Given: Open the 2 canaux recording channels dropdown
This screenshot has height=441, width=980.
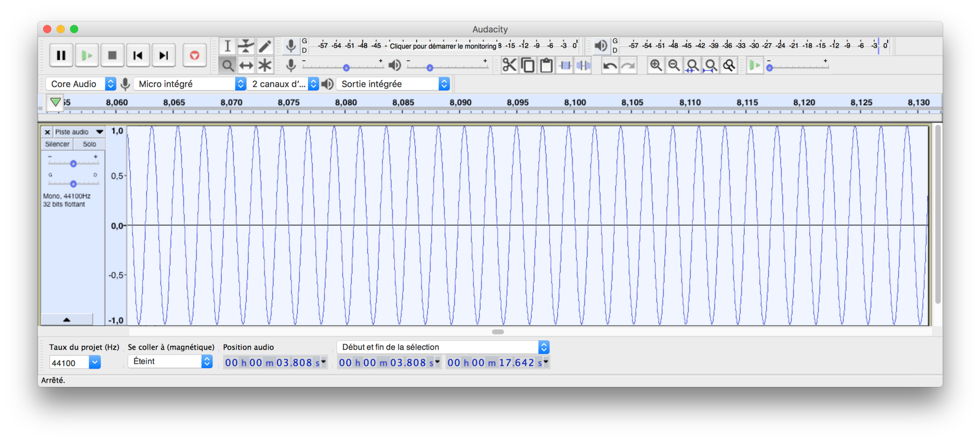Looking at the screenshot, I should (283, 84).
